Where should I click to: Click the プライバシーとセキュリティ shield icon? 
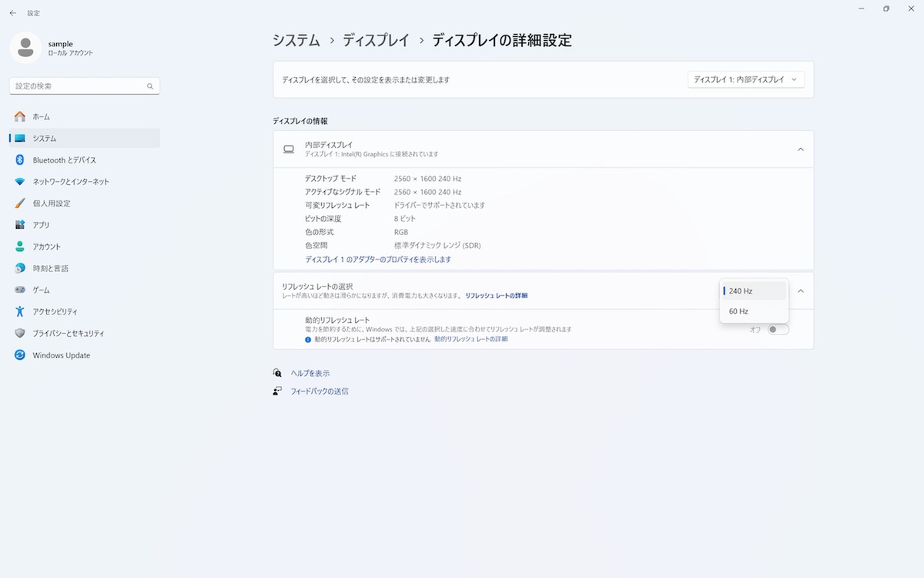click(x=20, y=334)
